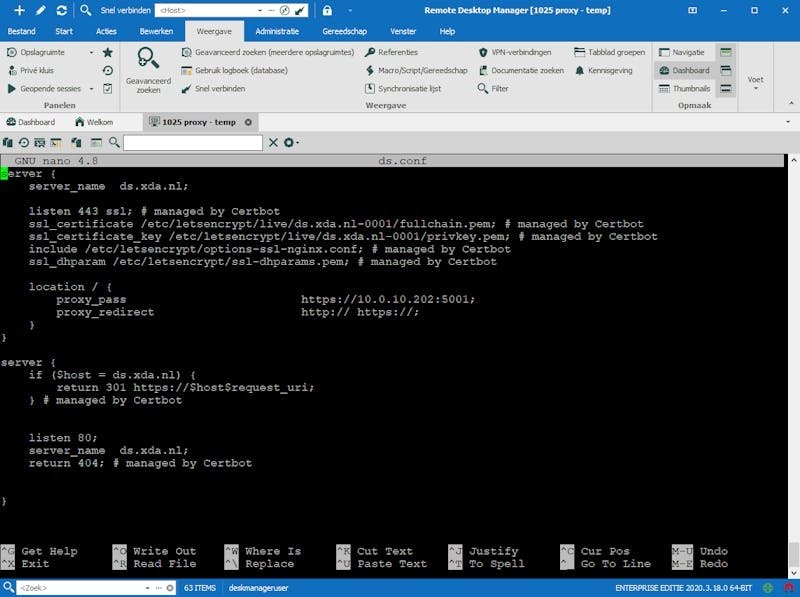Image resolution: width=800 pixels, height=597 pixels.
Task: Click X to clear session search field
Action: [273, 142]
